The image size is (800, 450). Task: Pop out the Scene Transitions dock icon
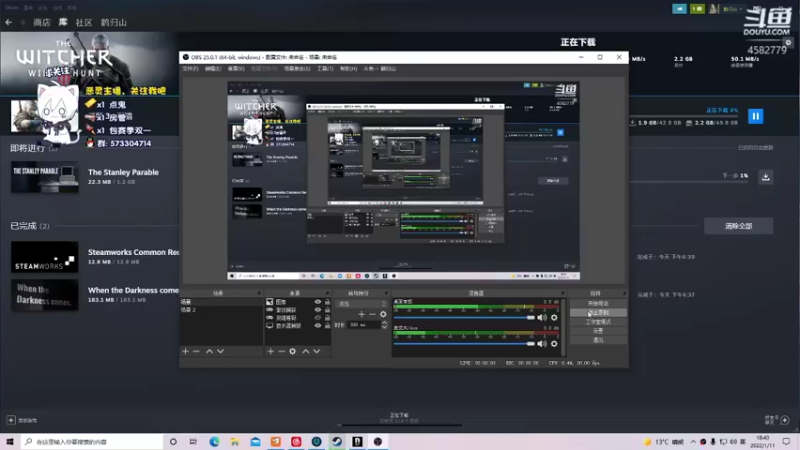tap(386, 293)
